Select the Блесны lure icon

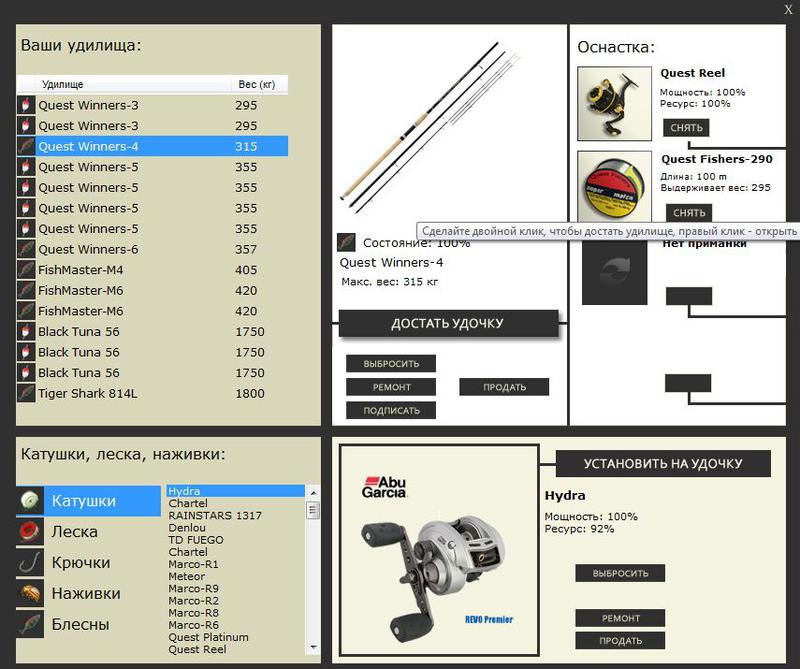coord(30,625)
